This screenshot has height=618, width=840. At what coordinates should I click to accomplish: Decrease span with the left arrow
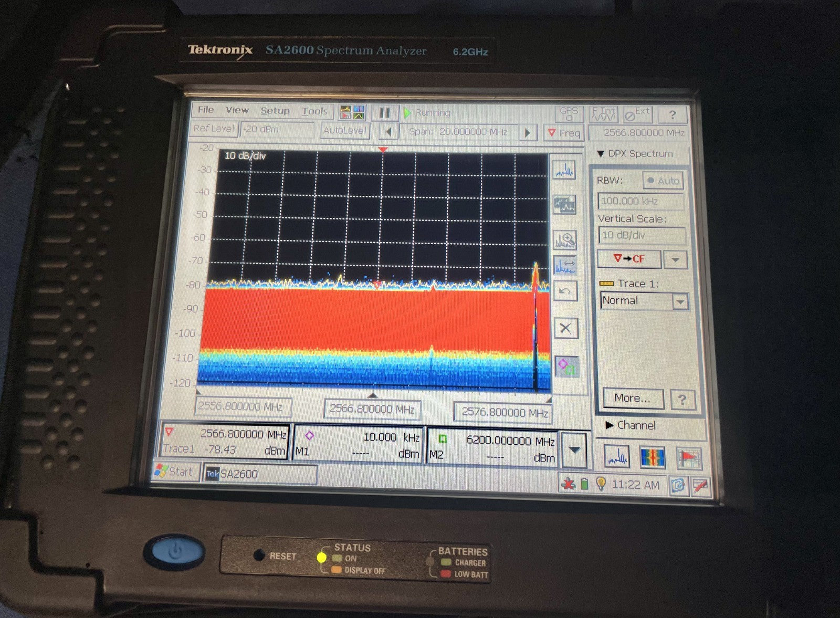(388, 131)
